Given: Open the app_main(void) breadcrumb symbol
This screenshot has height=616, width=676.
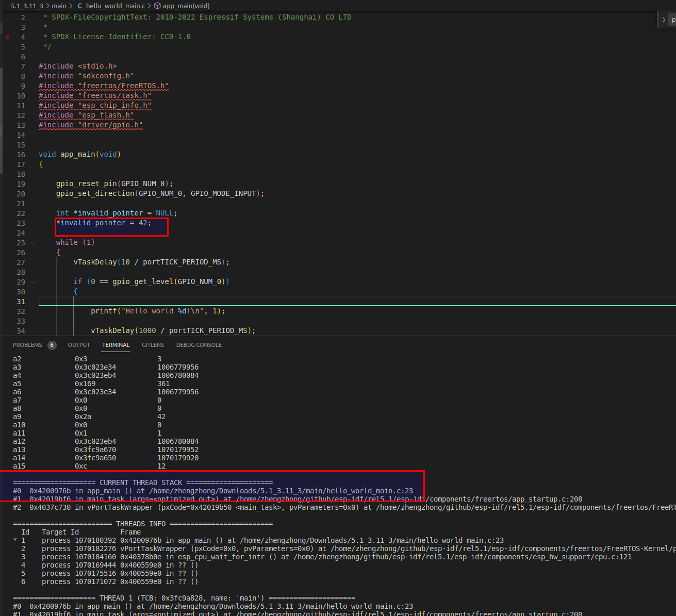Looking at the screenshot, I should pyautogui.click(x=186, y=6).
